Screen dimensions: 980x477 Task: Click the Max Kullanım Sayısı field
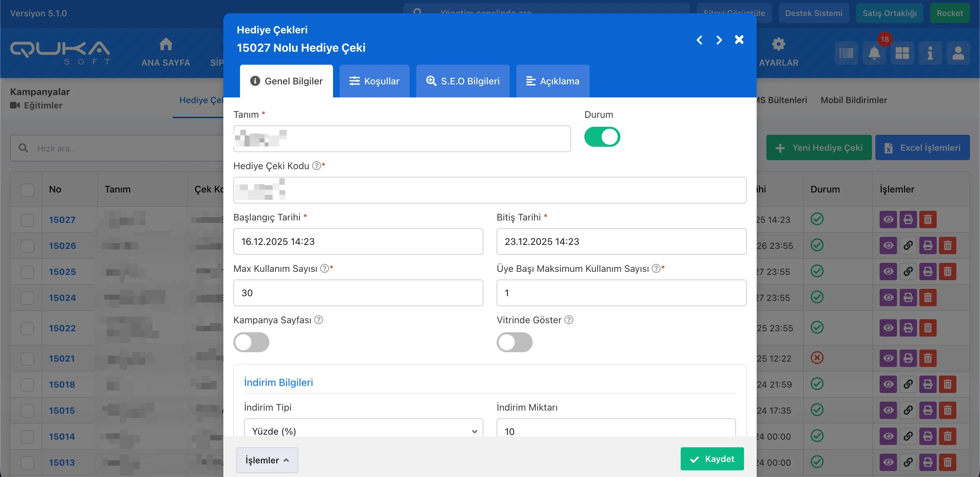click(x=358, y=293)
